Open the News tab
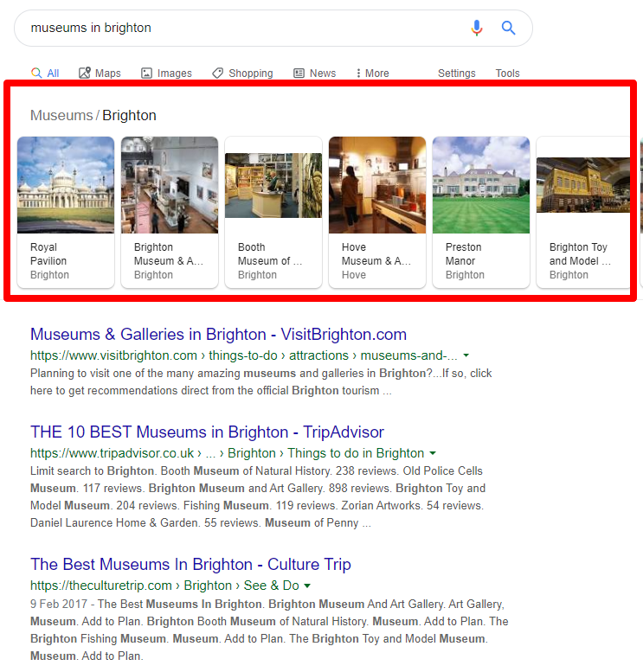The width and height of the screenshot is (643, 672). click(314, 74)
